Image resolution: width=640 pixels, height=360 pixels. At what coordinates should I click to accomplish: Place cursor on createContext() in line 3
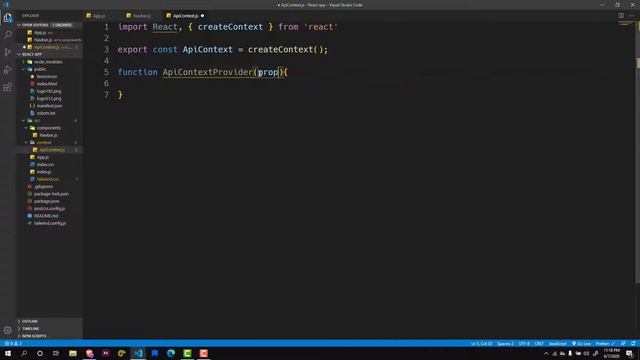pyautogui.click(x=285, y=49)
